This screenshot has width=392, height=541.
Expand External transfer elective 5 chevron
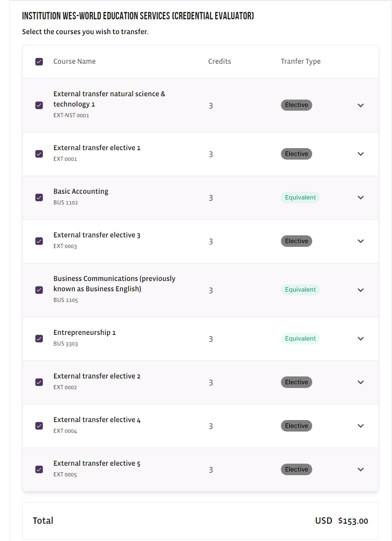(x=361, y=469)
